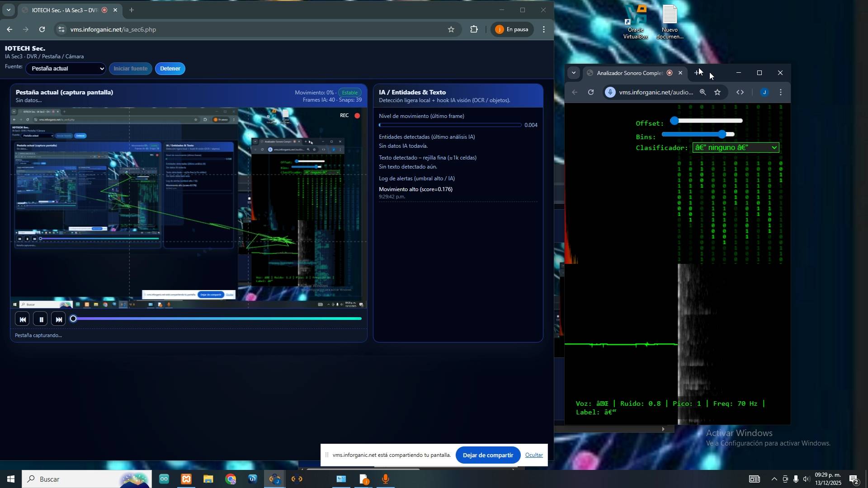The height and width of the screenshot is (488, 868).
Task: Skip to next frame in player
Action: pos(59,319)
